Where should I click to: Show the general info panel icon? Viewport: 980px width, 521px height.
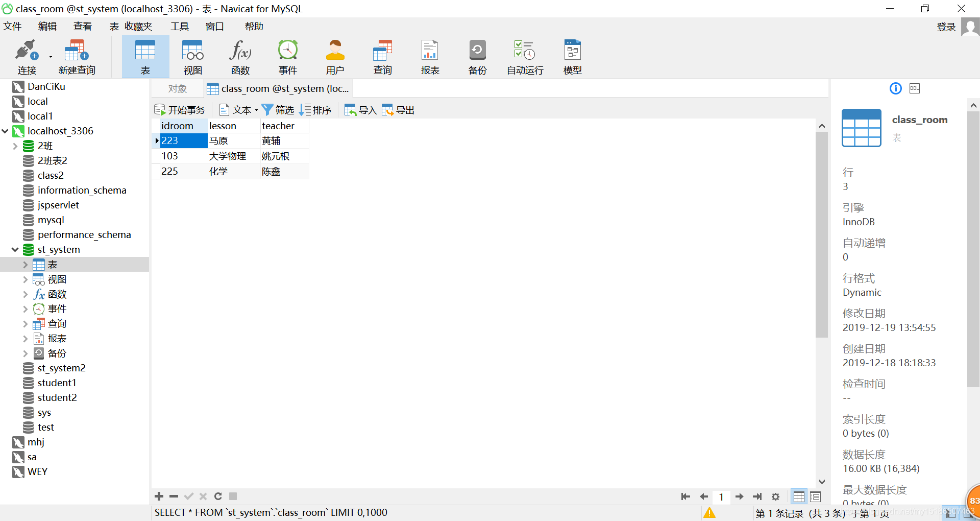pos(896,88)
